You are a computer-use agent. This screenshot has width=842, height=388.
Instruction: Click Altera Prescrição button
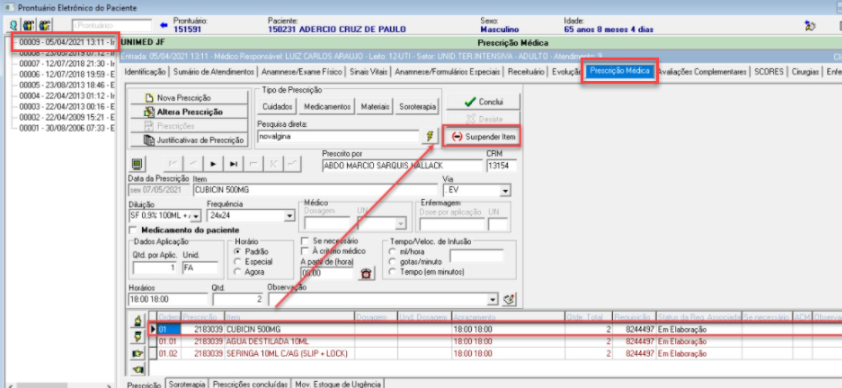point(190,112)
